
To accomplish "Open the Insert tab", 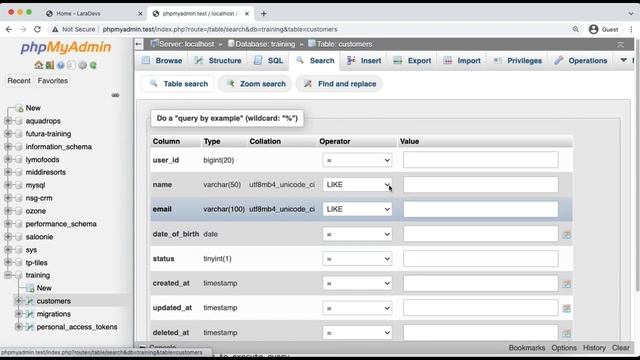I will coord(364,60).
